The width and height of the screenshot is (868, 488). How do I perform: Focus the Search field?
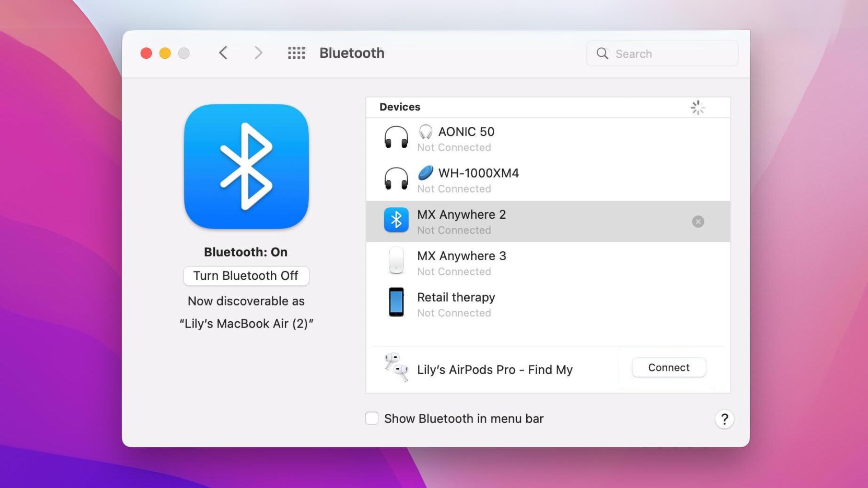tap(662, 53)
